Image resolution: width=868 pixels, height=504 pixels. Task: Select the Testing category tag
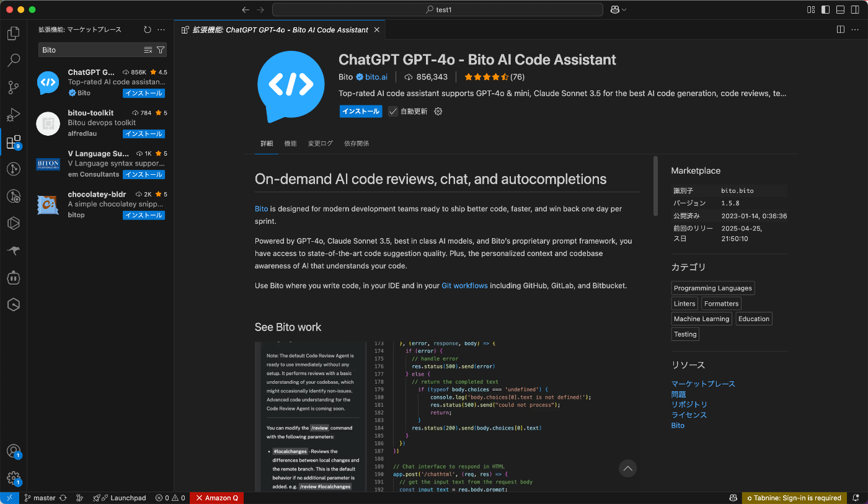tap(686, 334)
